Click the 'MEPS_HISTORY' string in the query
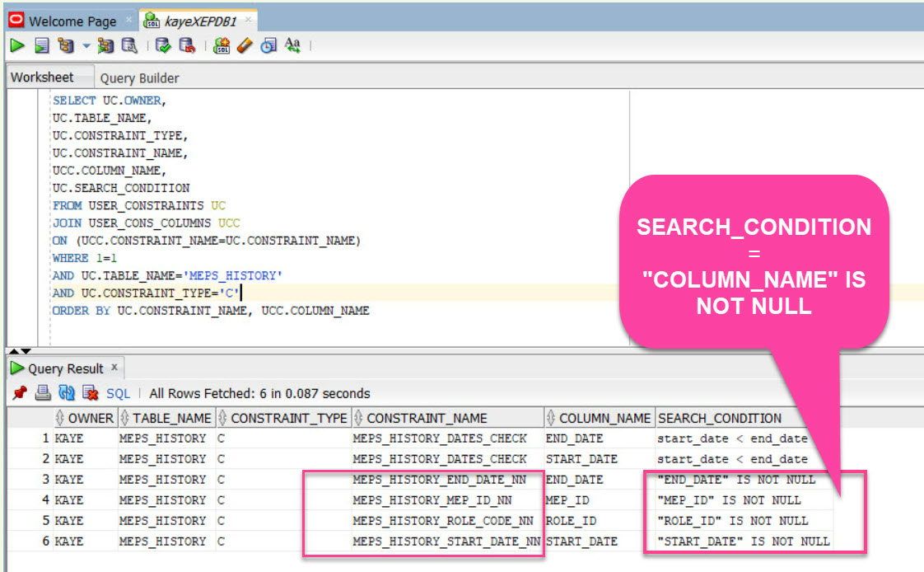 233,275
